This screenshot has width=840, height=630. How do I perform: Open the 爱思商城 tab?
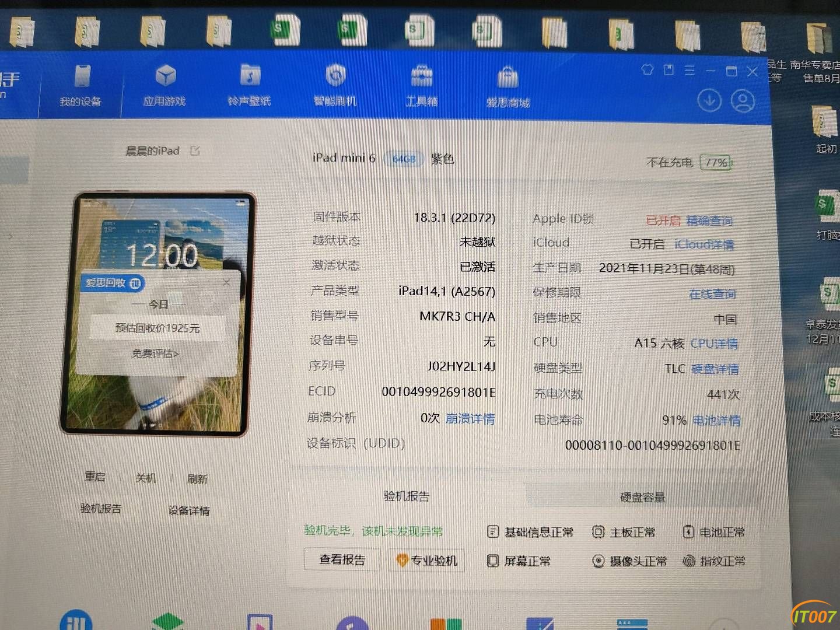tap(508, 87)
